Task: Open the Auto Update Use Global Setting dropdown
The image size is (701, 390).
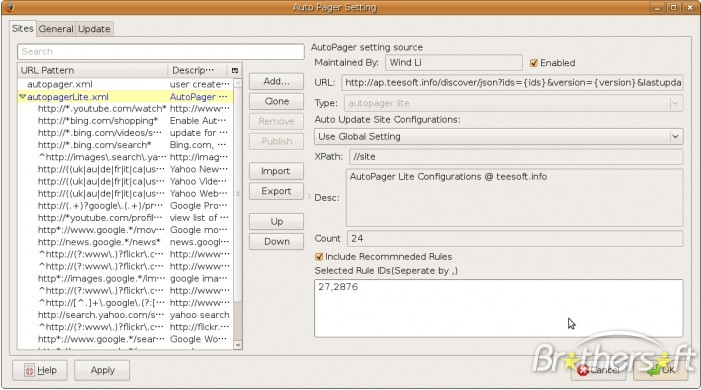Action: pos(498,136)
